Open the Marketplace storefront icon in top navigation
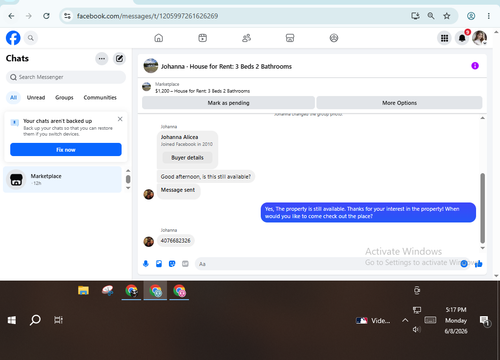Viewport: 500px width, 360px height. [x=290, y=38]
